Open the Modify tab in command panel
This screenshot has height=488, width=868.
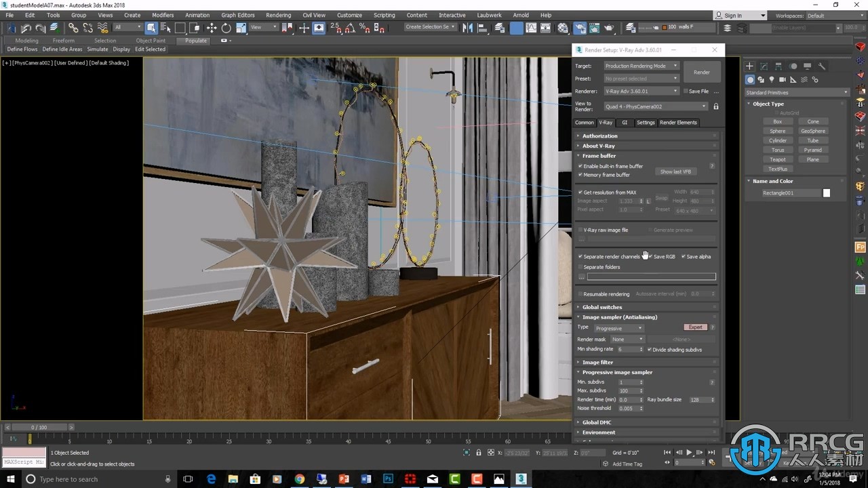click(764, 66)
